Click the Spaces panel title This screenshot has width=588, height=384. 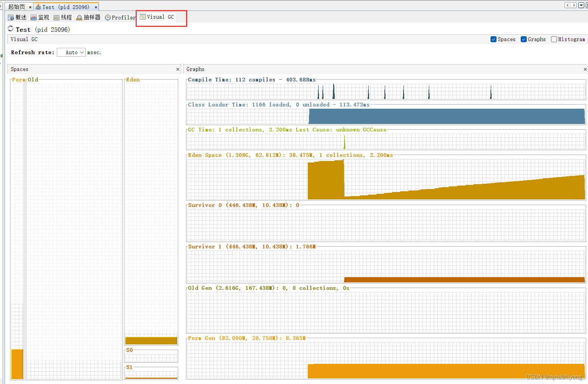click(x=19, y=69)
